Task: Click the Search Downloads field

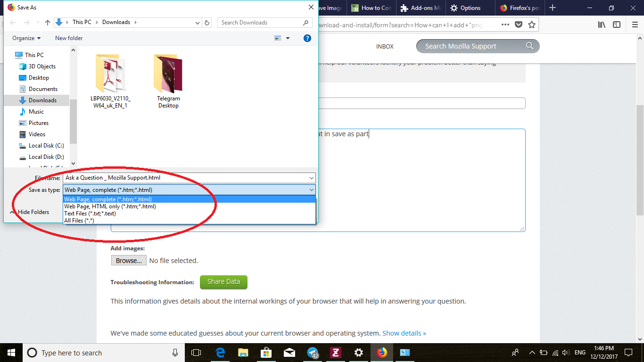Action: [x=264, y=22]
